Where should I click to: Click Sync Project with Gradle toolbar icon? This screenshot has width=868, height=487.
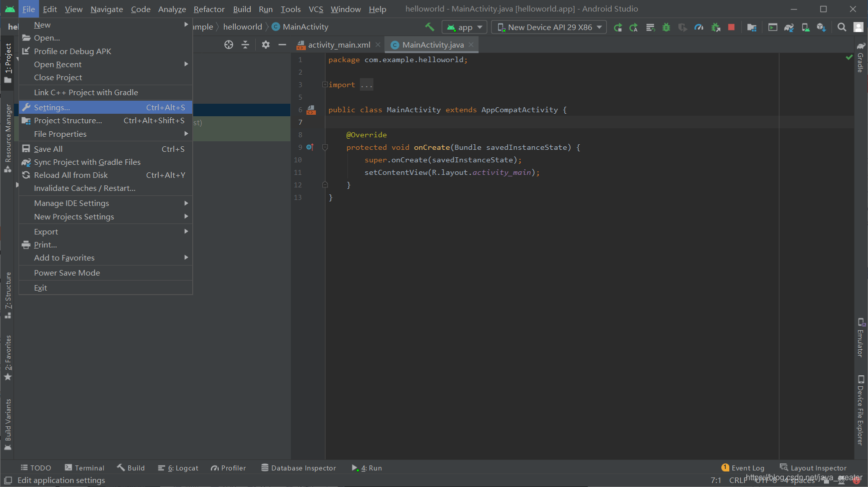[x=789, y=27]
